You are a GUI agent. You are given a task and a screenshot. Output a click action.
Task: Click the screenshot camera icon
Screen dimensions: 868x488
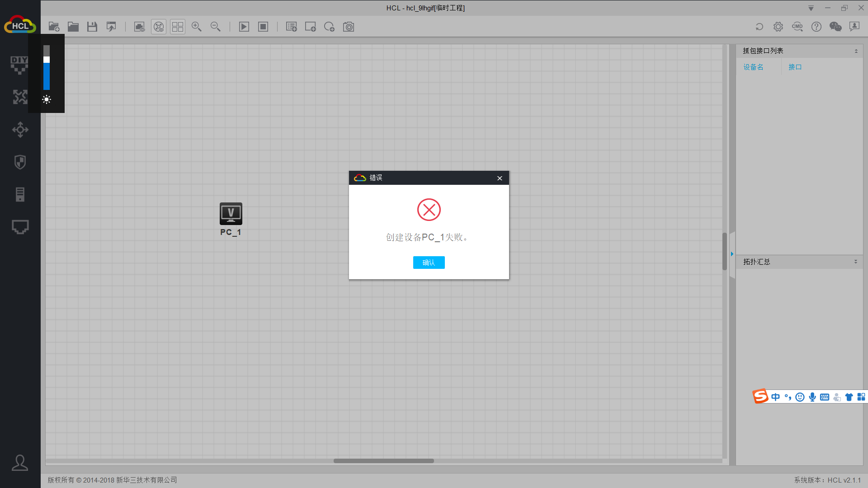(x=349, y=27)
